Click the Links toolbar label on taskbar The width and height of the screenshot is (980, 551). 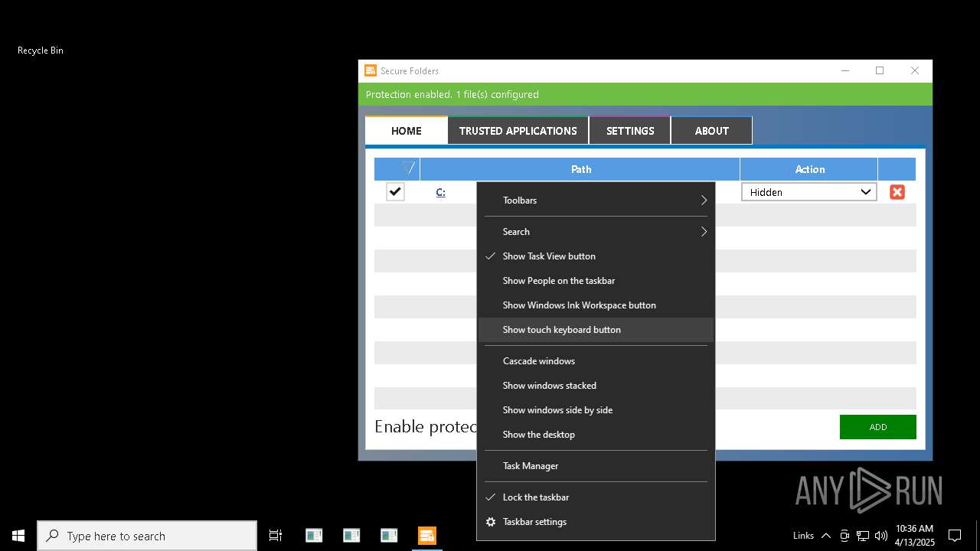click(x=803, y=536)
